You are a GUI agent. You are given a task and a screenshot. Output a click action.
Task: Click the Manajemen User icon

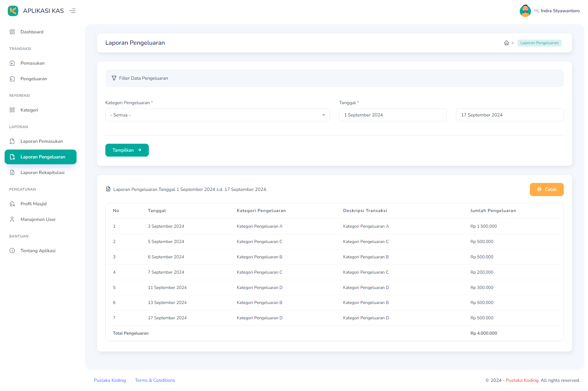coord(12,219)
